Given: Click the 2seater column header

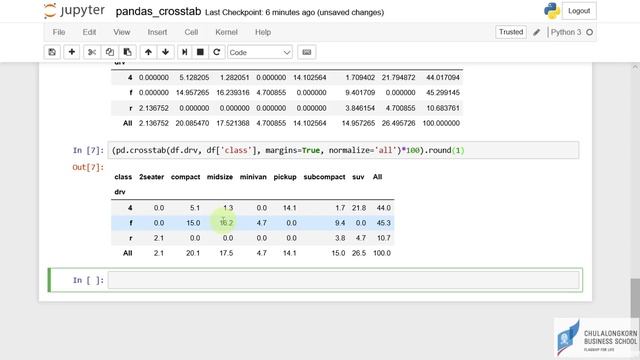Looking at the screenshot, I should (151, 177).
